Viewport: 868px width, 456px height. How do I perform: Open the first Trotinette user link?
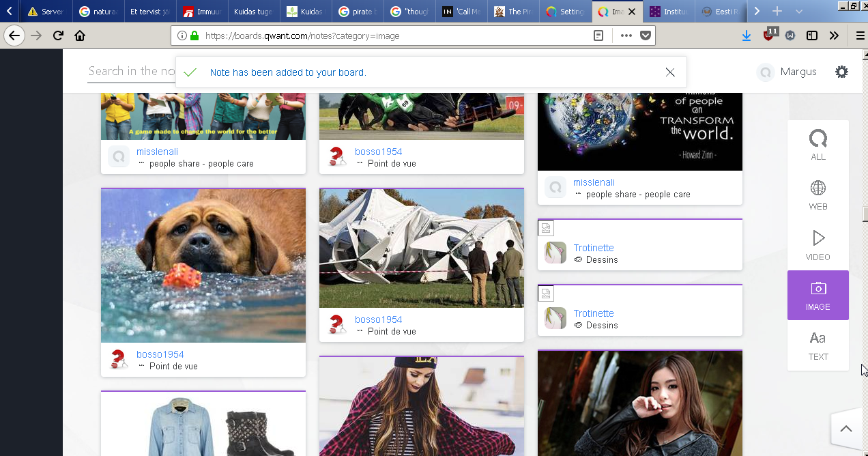point(594,248)
